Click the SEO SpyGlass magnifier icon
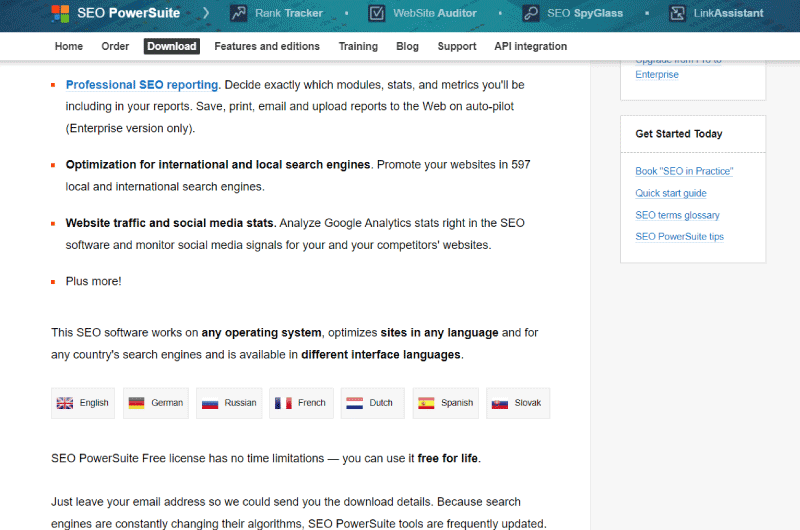 coord(531,13)
